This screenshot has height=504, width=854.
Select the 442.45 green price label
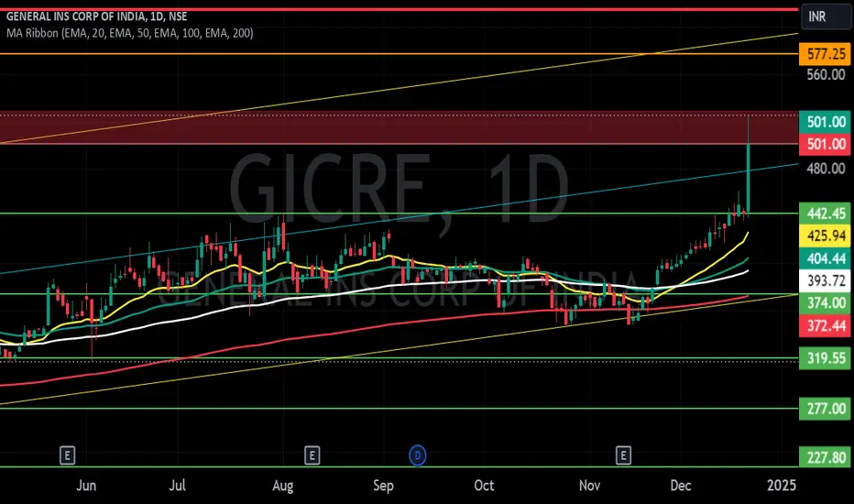coord(825,213)
